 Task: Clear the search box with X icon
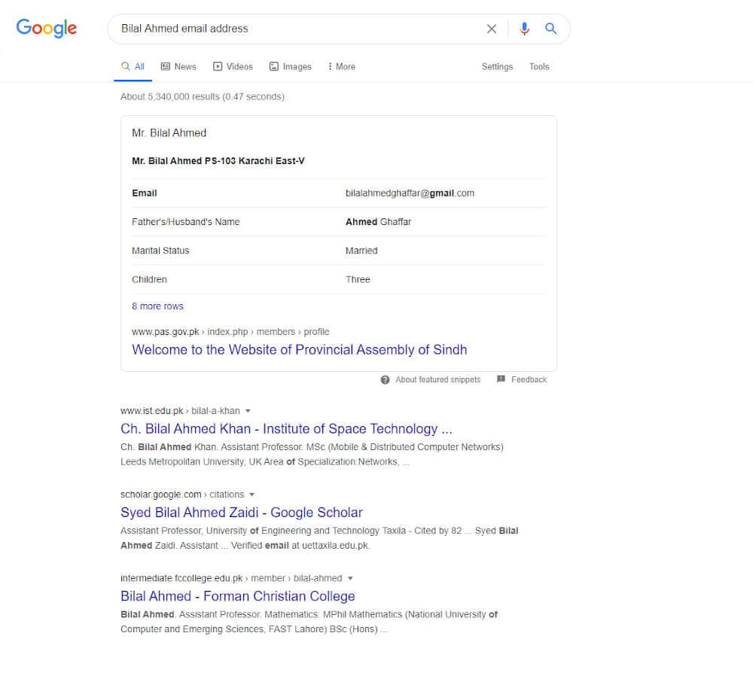(492, 29)
